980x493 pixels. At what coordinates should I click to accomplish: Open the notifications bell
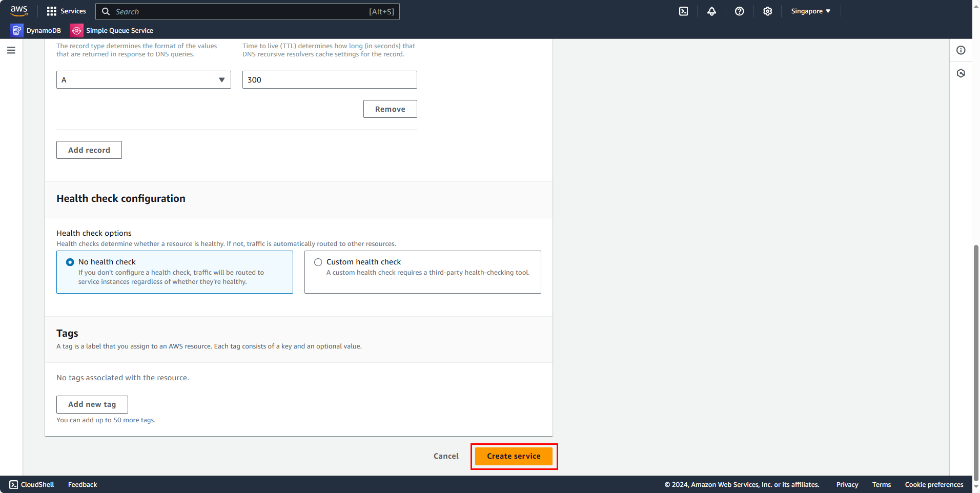click(x=711, y=11)
